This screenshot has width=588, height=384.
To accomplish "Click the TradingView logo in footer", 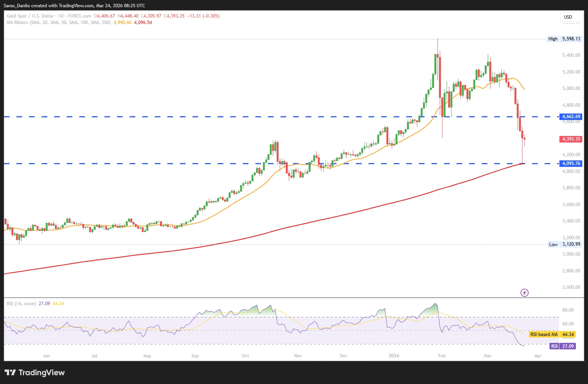I will click(x=35, y=373).
